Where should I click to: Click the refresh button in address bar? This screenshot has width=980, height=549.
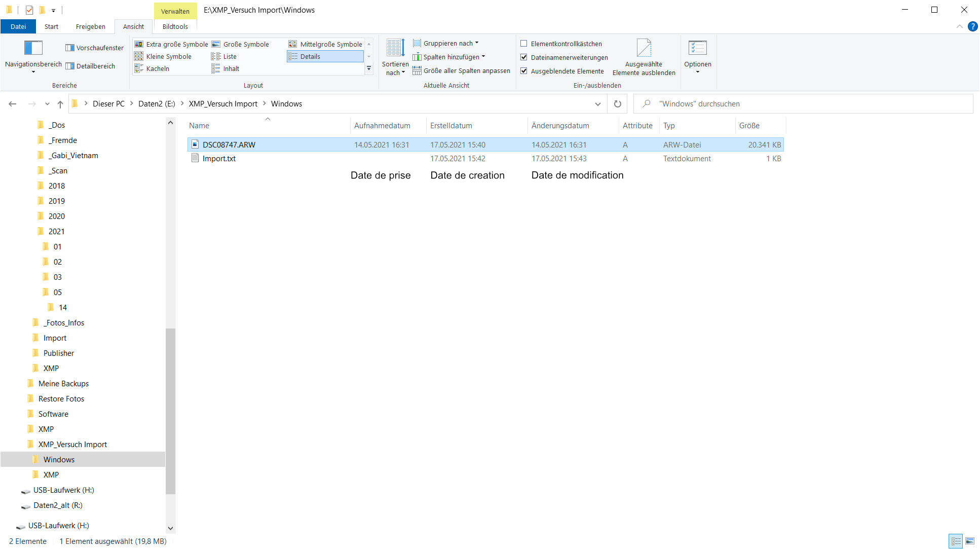point(617,104)
